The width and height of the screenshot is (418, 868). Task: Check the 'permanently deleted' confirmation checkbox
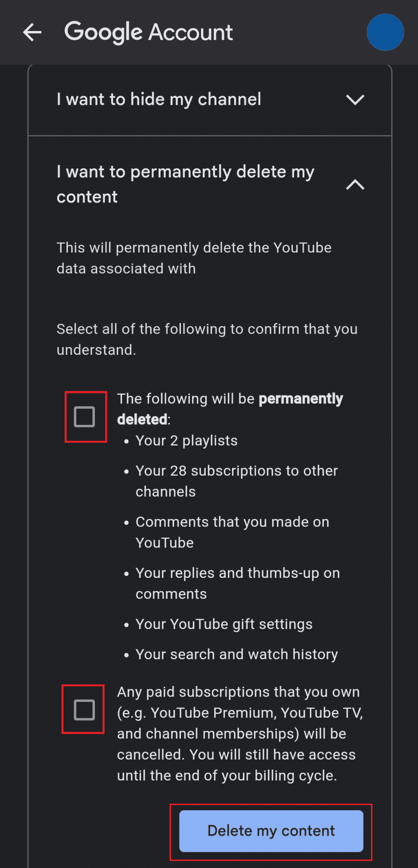85,417
